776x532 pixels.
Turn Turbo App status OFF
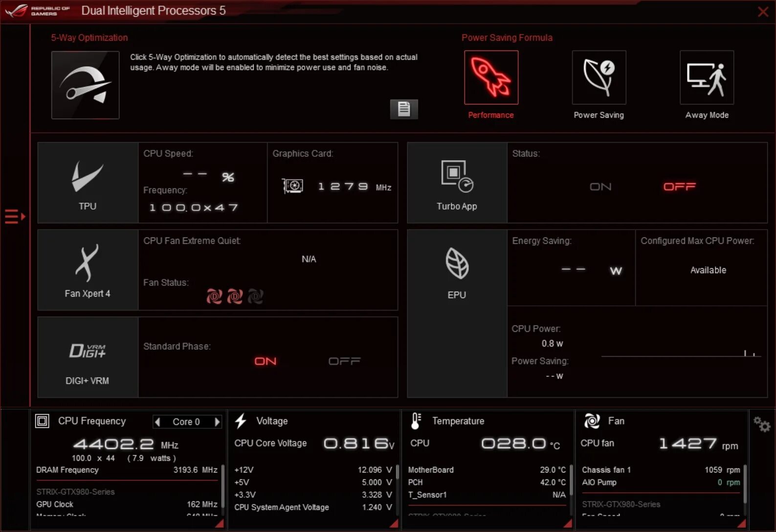point(680,187)
